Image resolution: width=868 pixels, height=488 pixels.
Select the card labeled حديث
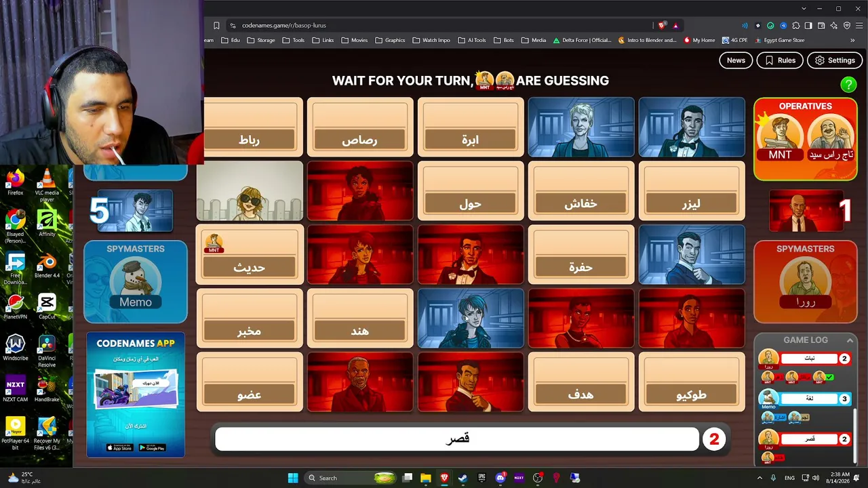point(250,255)
